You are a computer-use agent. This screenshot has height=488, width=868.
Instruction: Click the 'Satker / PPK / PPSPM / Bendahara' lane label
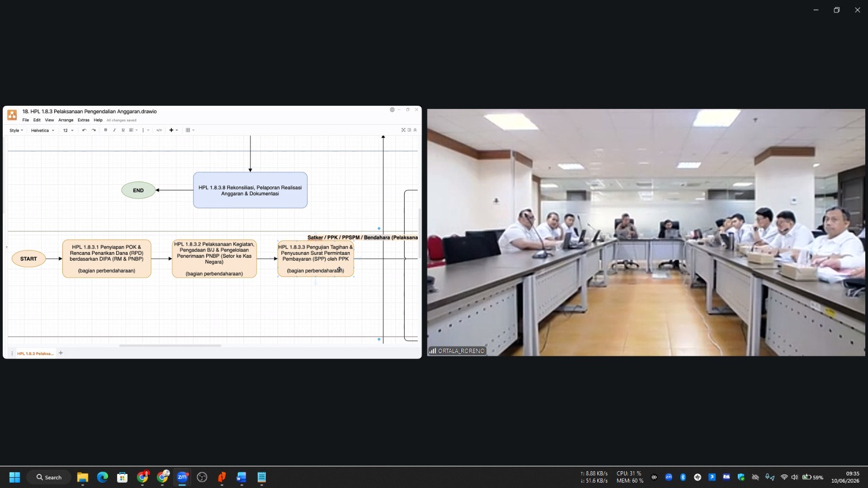pos(362,237)
